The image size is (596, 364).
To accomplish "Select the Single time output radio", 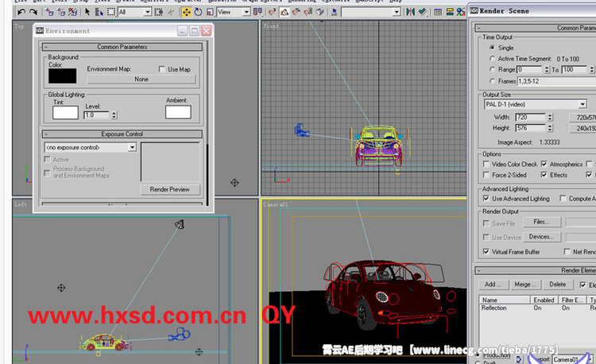I will pos(492,48).
